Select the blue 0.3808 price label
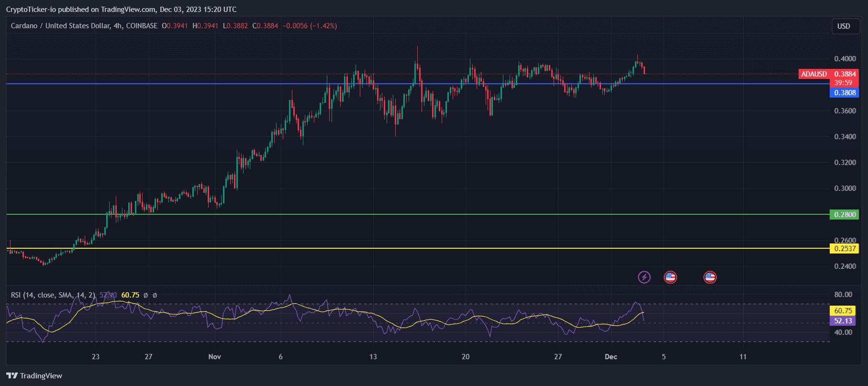Screen dimensions: 868x386 click(x=844, y=93)
